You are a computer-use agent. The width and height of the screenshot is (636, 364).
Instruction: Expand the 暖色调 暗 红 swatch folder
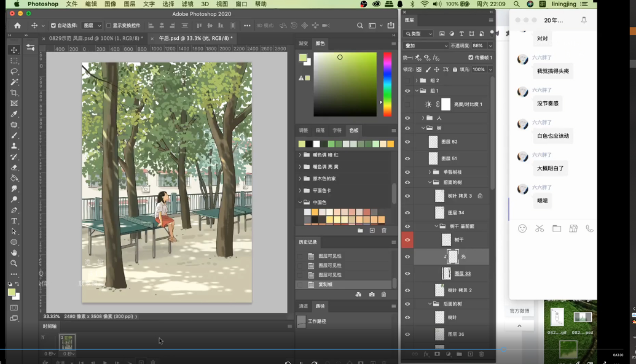point(300,155)
